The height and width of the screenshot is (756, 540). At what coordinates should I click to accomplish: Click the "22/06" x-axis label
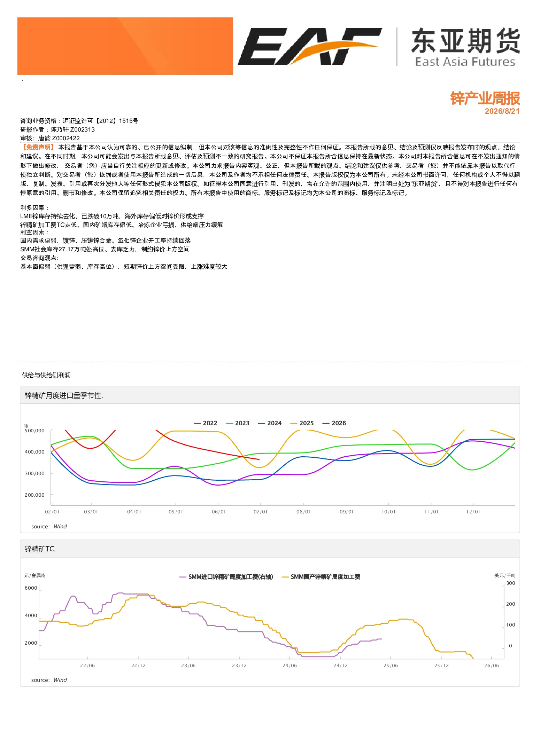(x=87, y=666)
